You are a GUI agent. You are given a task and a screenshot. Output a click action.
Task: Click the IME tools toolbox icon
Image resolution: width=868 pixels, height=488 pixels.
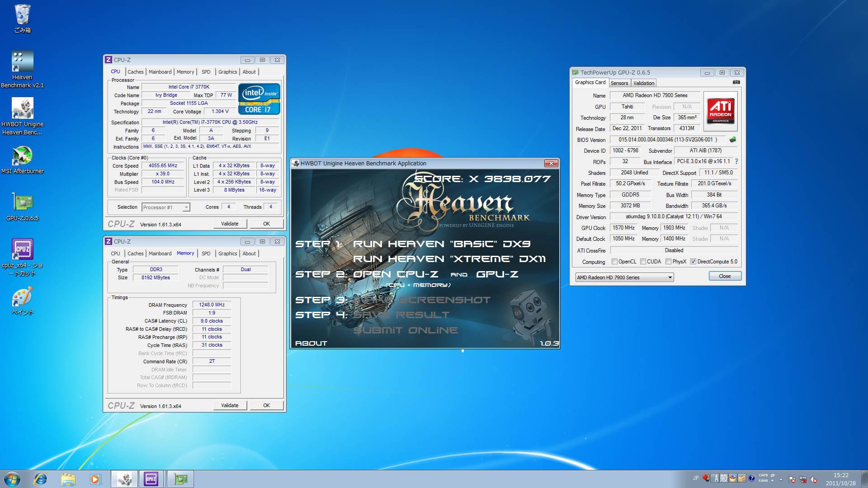742,478
